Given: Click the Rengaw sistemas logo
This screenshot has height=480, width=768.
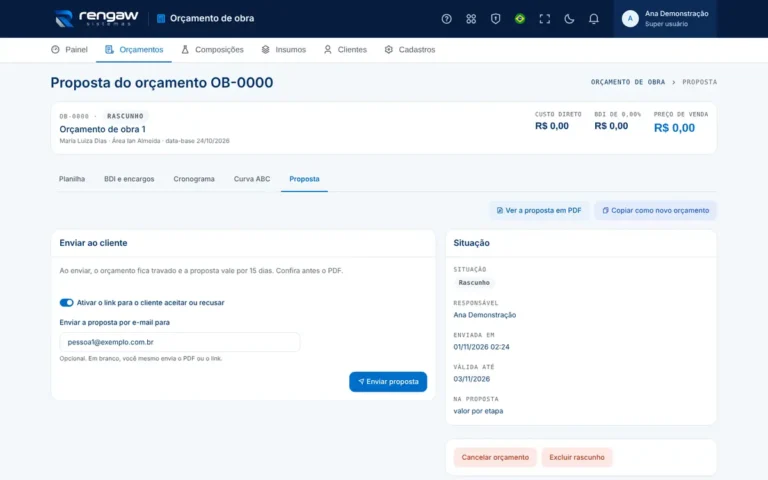Looking at the screenshot, I should 97,18.
